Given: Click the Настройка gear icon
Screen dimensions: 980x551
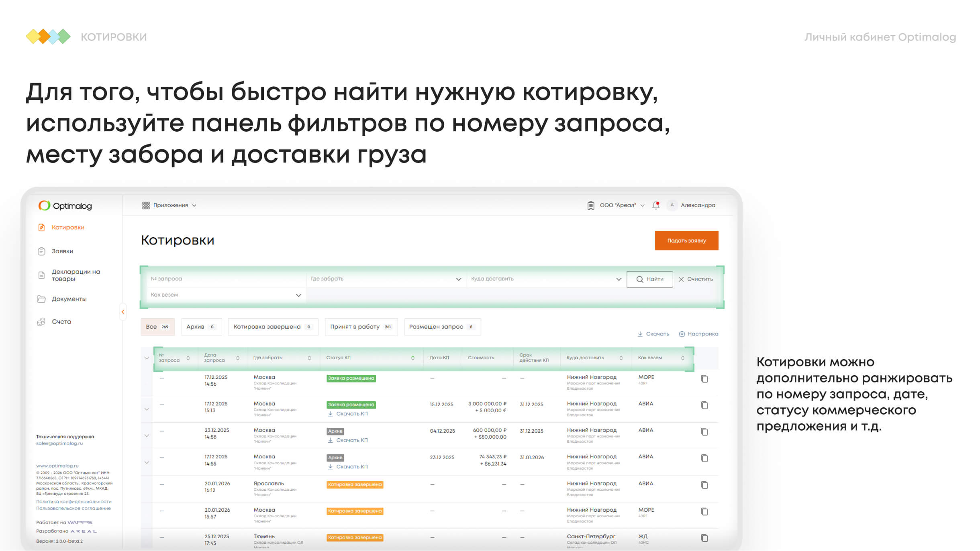Looking at the screenshot, I should 682,334.
